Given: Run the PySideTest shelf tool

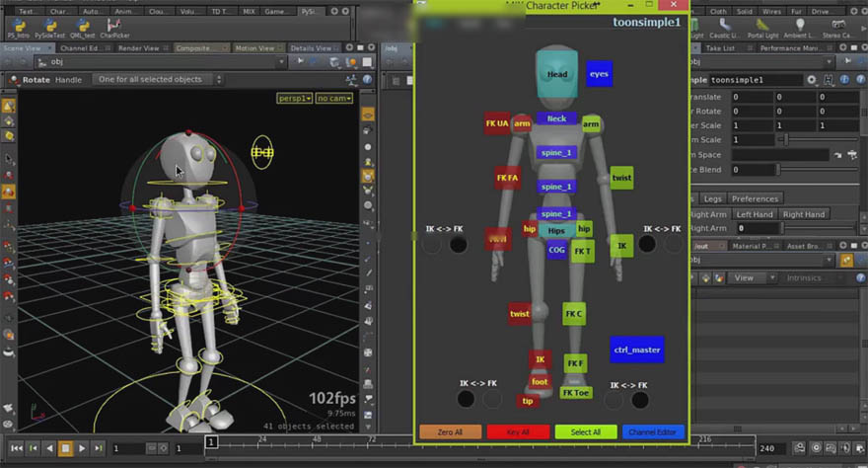Looking at the screenshot, I should click(50, 29).
